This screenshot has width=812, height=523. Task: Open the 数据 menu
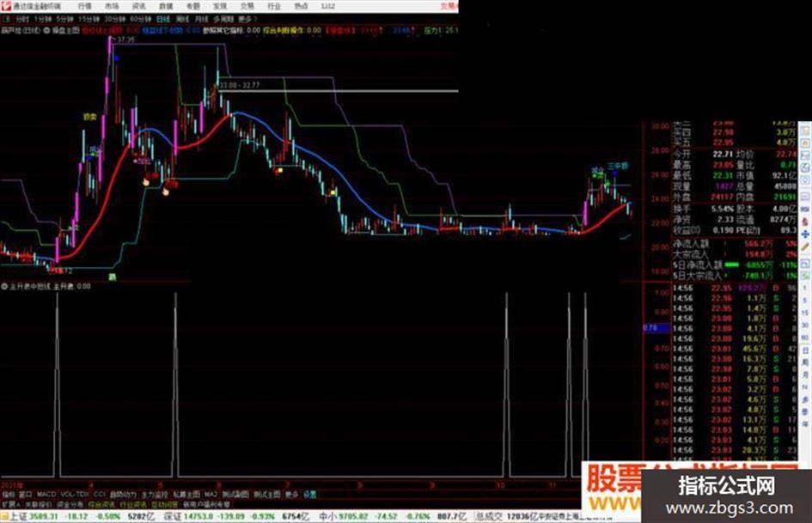click(166, 6)
